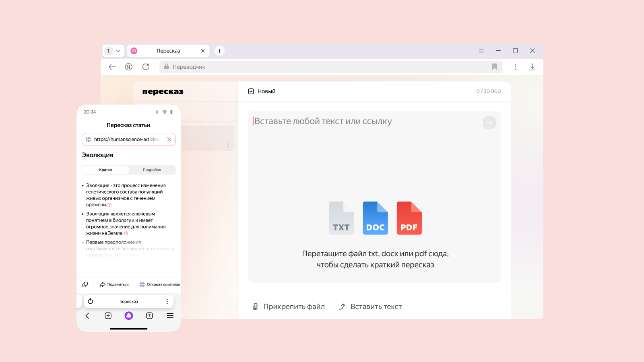Reload the page in the phone browser
The height and width of the screenshot is (362, 644).
[91, 301]
